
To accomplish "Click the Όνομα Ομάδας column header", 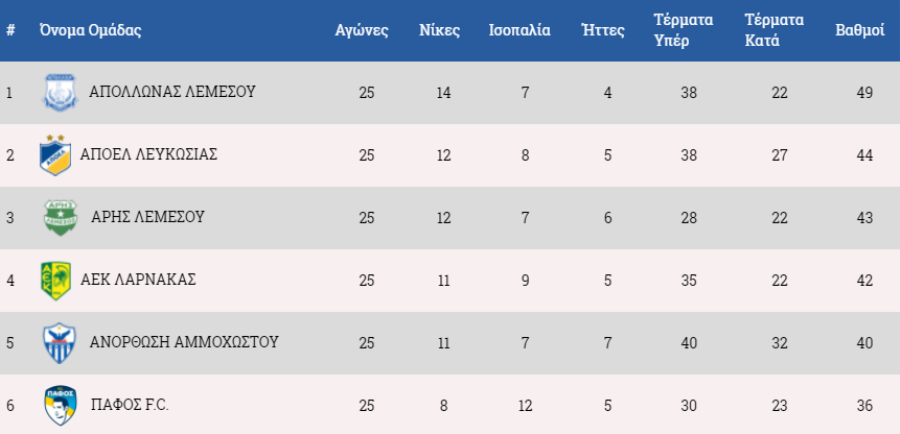I will coord(90,30).
